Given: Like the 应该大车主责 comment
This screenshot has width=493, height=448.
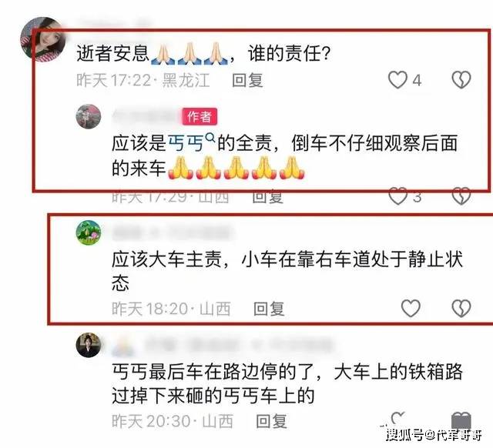Looking at the screenshot, I should tap(411, 308).
